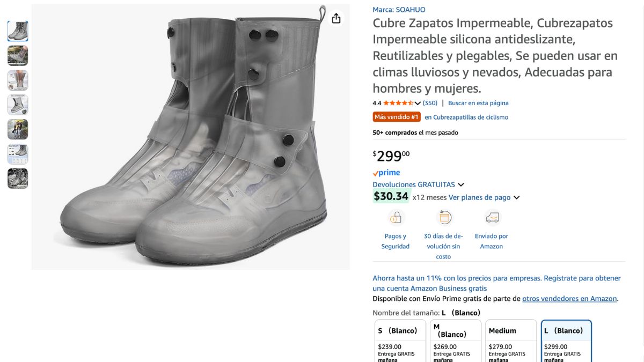Click the Más vendido #1 badge

[x=397, y=117]
